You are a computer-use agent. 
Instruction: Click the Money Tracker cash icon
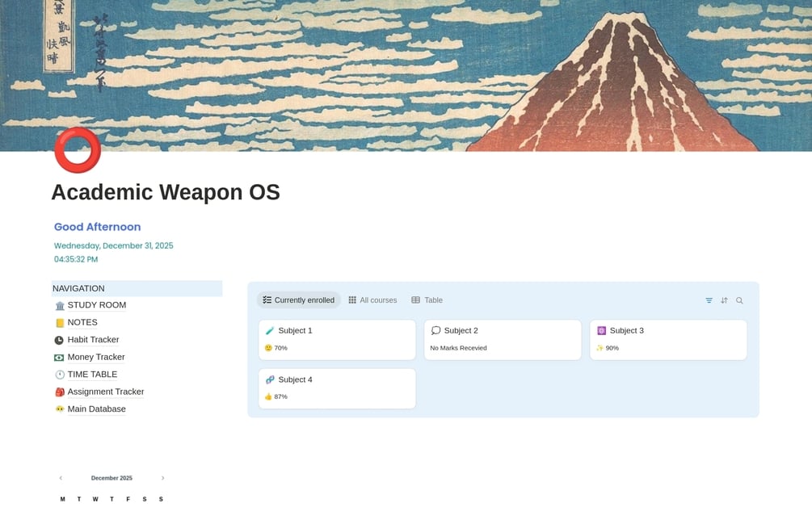59,358
